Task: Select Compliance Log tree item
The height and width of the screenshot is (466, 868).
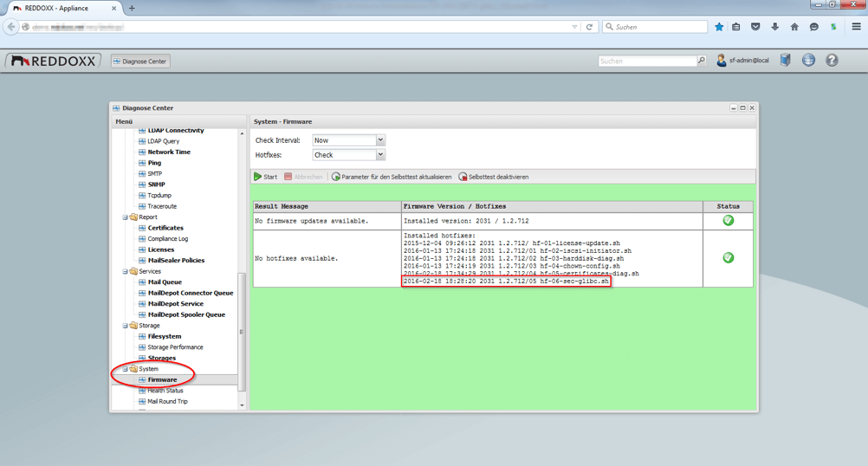Action: [x=168, y=238]
